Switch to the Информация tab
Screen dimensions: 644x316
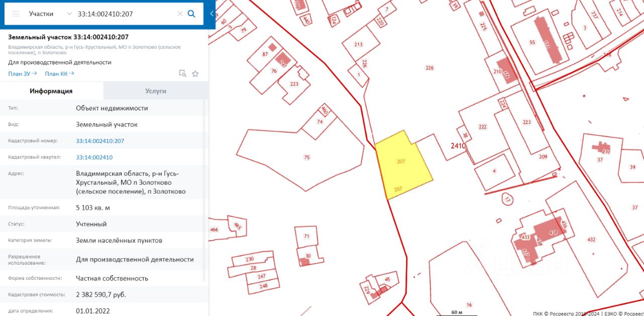coord(51,91)
